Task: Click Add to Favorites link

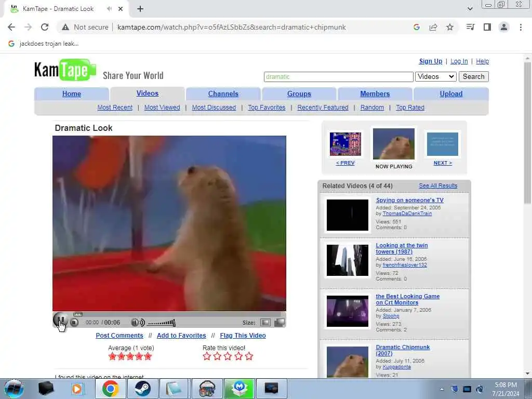Action: pyautogui.click(x=181, y=336)
